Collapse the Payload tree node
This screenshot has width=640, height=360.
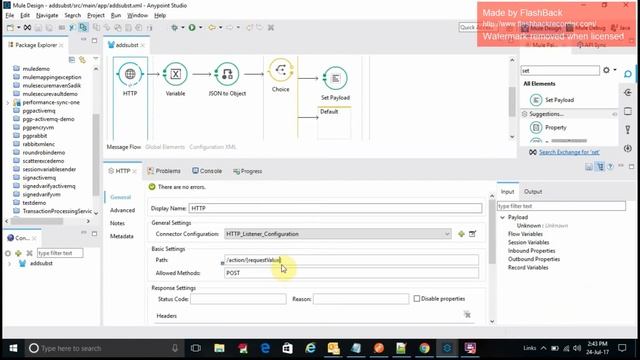point(502,218)
